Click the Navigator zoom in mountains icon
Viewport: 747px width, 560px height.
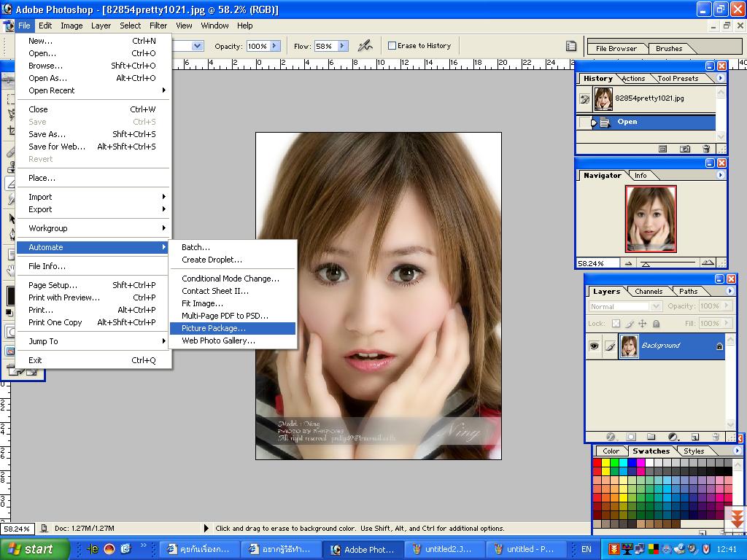click(707, 263)
